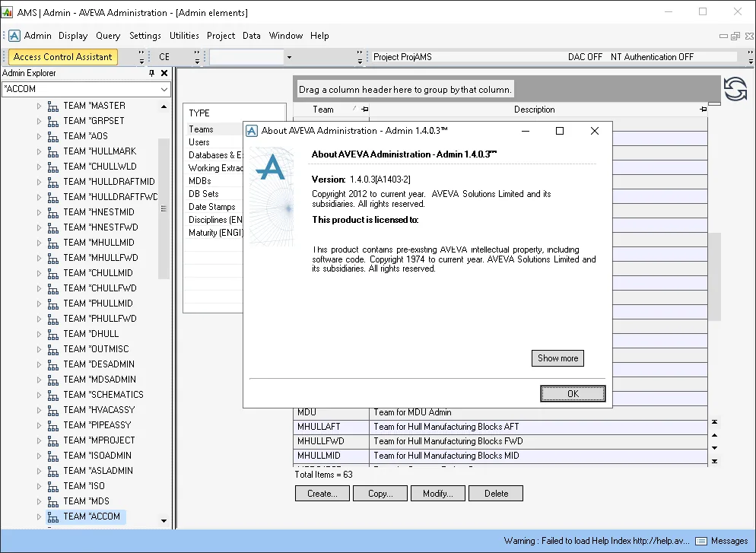
Task: Click the Modify... button
Action: click(x=438, y=494)
